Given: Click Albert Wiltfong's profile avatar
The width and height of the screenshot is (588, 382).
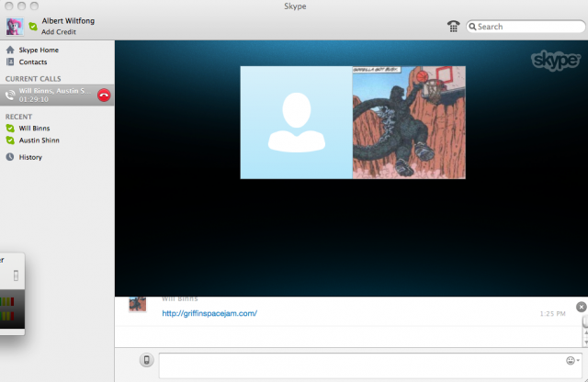Looking at the screenshot, I should coord(15,27).
